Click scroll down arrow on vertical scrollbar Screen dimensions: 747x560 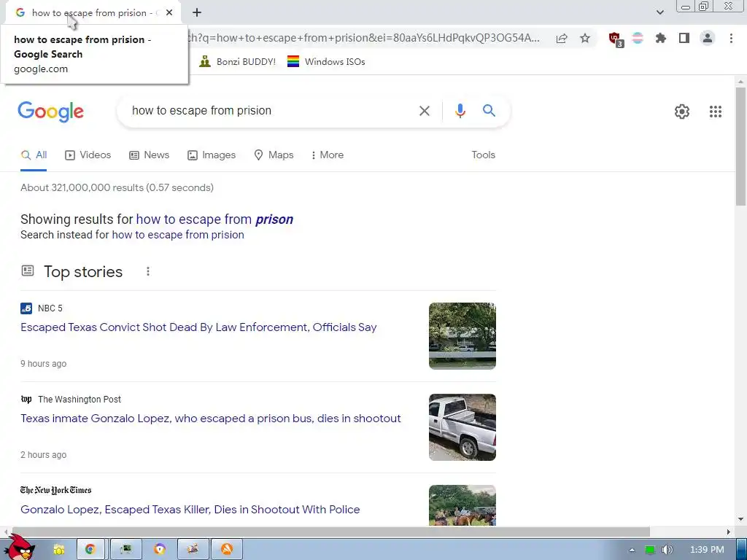(x=740, y=519)
